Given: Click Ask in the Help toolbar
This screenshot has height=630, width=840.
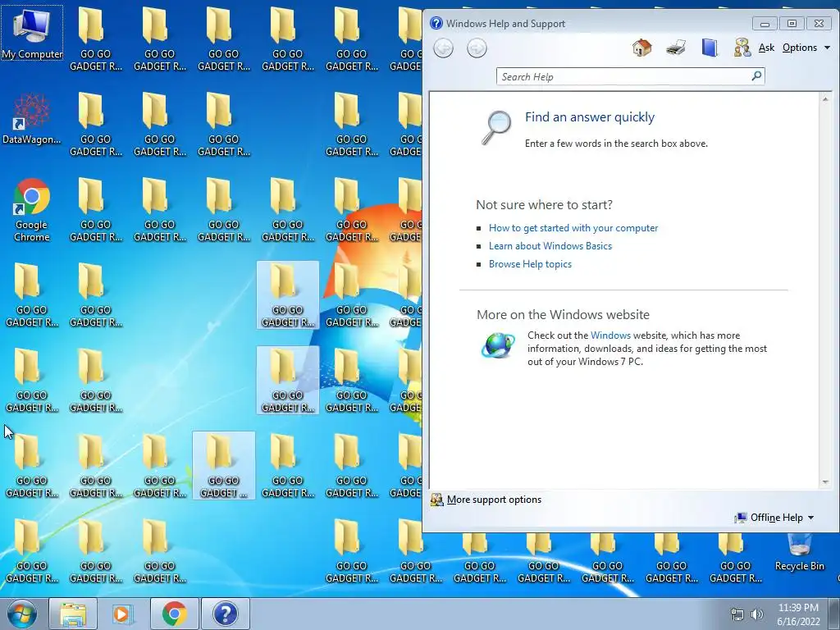Looking at the screenshot, I should [x=766, y=48].
